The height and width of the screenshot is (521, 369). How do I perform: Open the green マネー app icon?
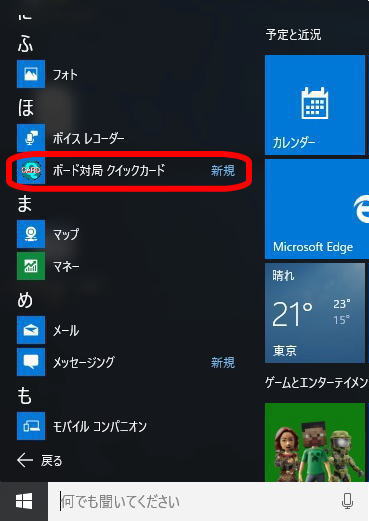[x=31, y=266]
